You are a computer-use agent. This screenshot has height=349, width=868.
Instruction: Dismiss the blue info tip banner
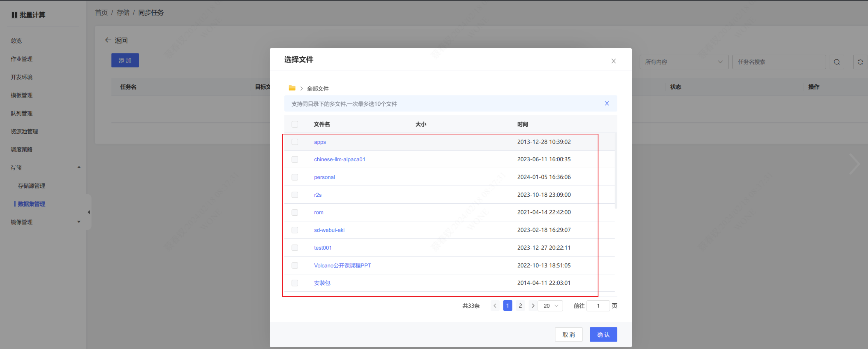(x=606, y=103)
